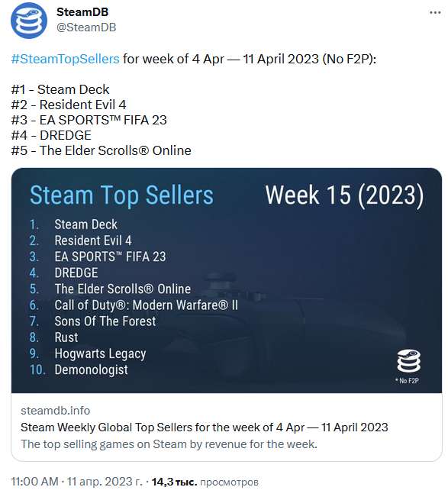
Task: Click the Steam Top Sellers card image
Action: click(x=227, y=280)
